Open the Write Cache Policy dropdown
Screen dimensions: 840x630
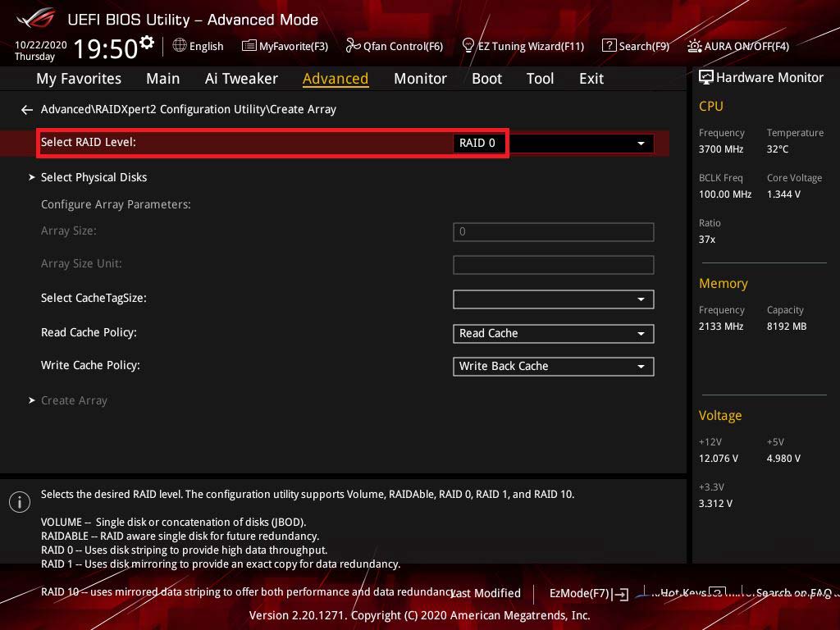pyautogui.click(x=553, y=366)
